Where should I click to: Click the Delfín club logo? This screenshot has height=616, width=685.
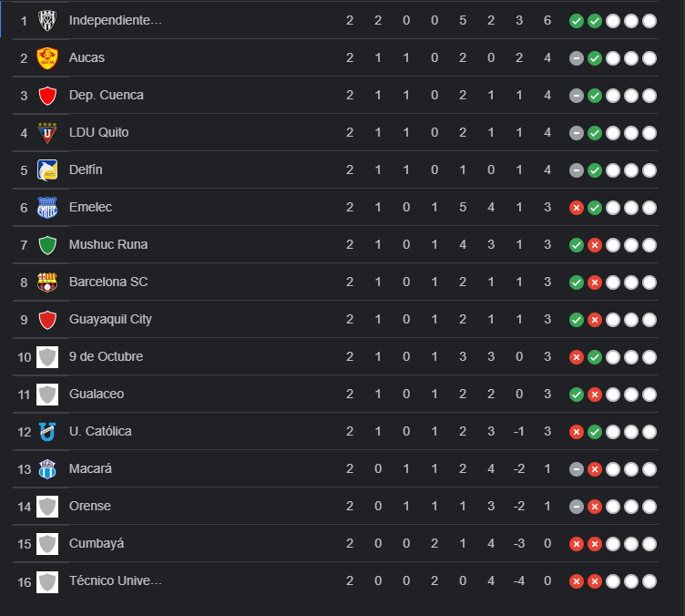(47, 169)
